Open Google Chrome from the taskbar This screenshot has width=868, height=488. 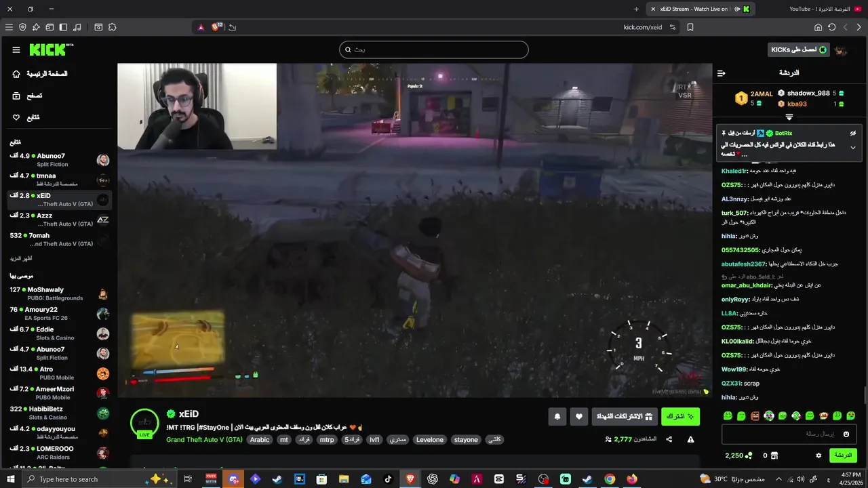click(x=610, y=479)
